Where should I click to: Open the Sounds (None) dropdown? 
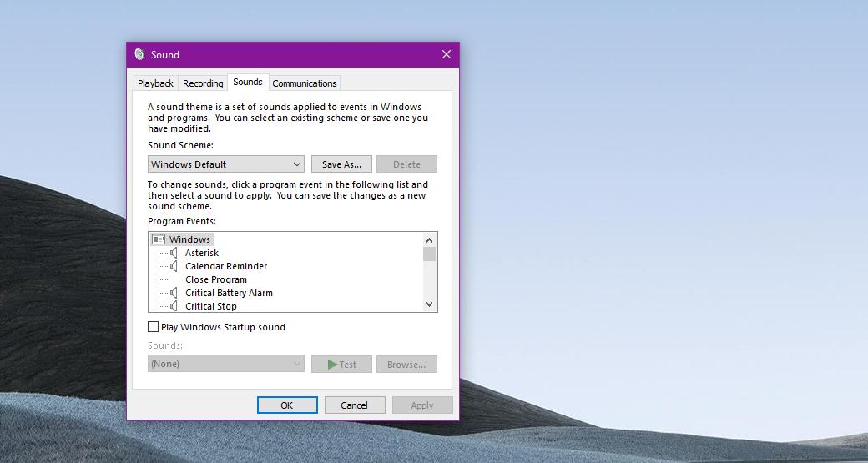[226, 364]
